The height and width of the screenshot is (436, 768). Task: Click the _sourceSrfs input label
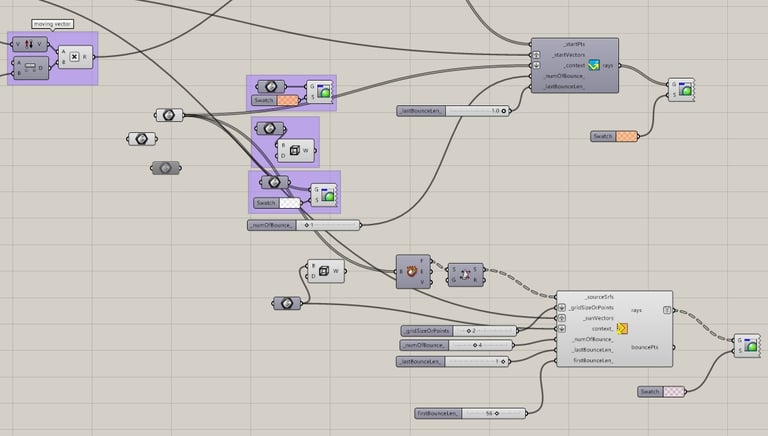[599, 297]
